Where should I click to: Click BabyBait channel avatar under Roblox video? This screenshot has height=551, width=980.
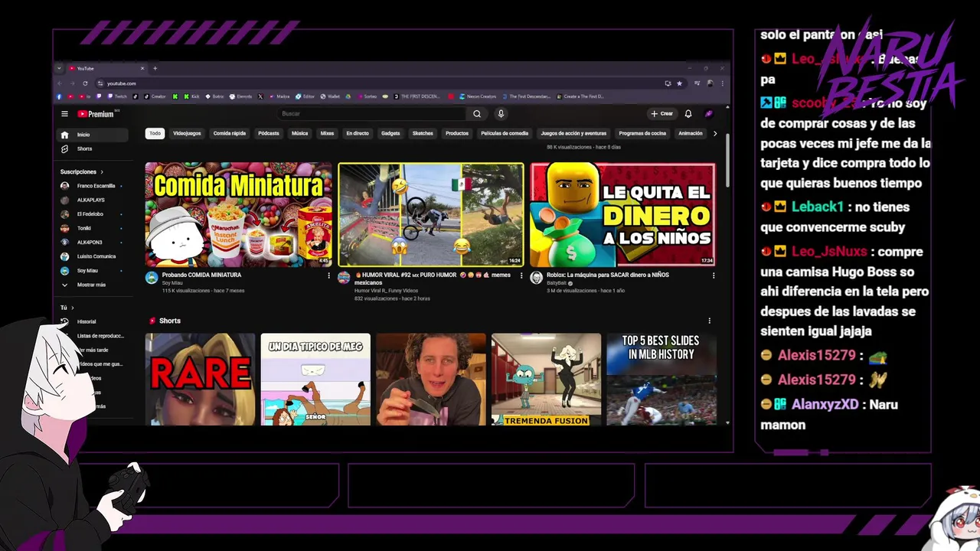(x=537, y=278)
